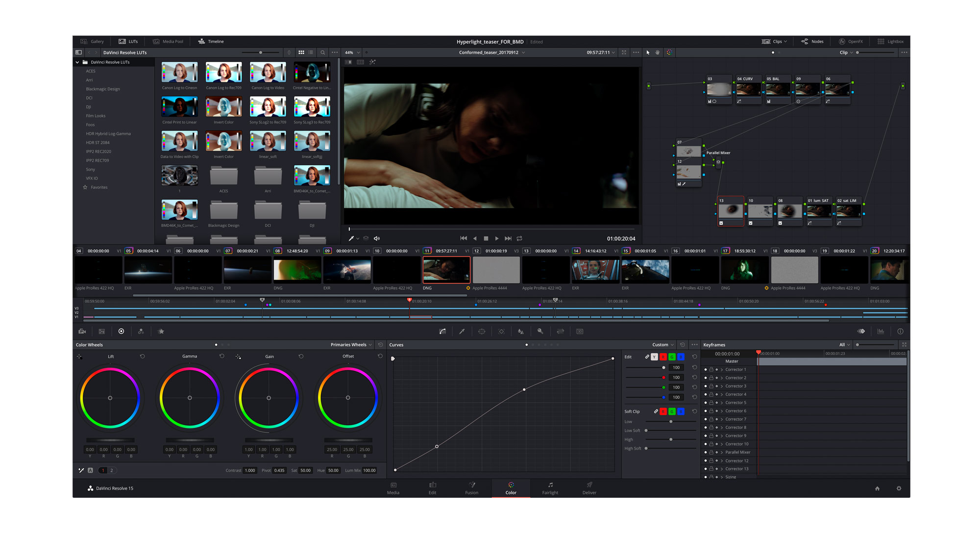The height and width of the screenshot is (536, 980).
Task: Enable the node 13 checkbox
Action: (722, 223)
